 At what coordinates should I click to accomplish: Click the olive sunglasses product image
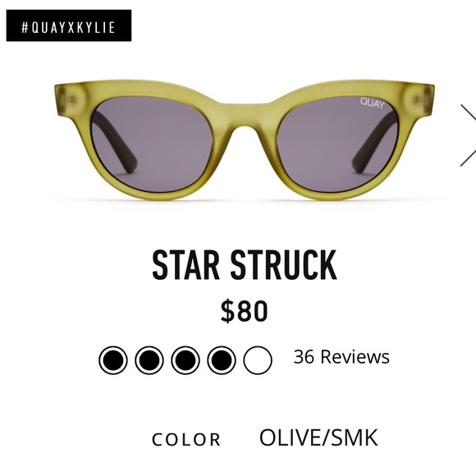pyautogui.click(x=245, y=140)
